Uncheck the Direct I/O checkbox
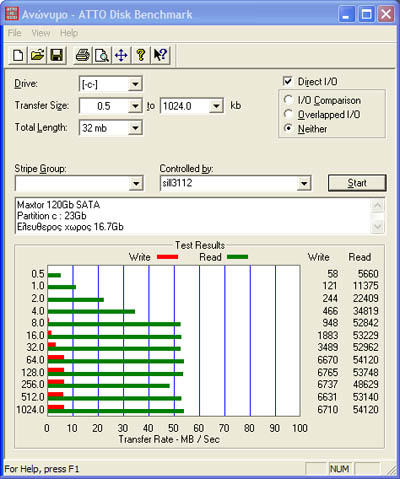 pyautogui.click(x=287, y=81)
